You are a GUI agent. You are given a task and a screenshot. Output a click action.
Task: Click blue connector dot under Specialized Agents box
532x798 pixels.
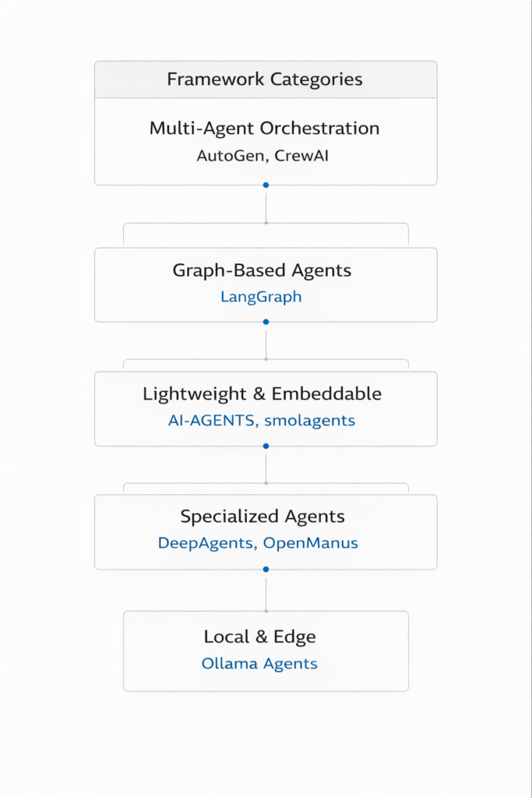point(266,570)
